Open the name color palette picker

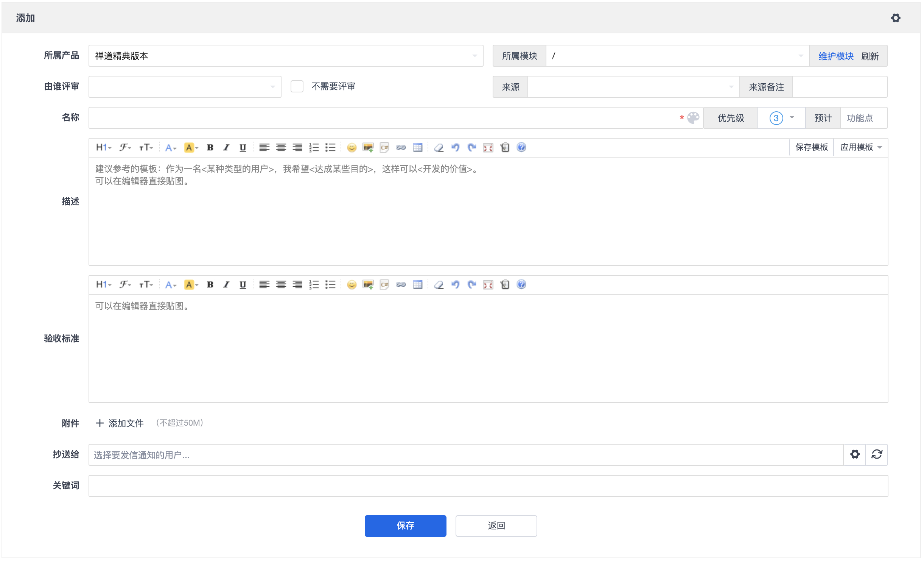693,118
